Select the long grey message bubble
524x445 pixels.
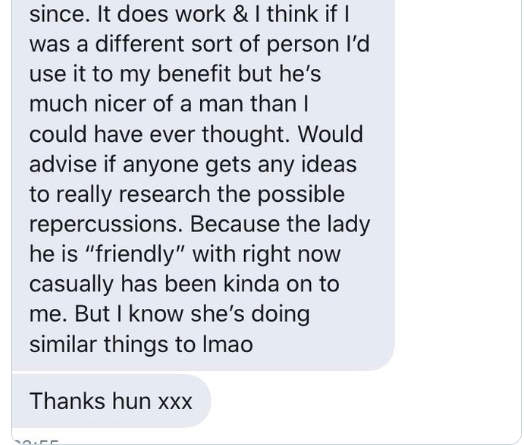coord(203,185)
